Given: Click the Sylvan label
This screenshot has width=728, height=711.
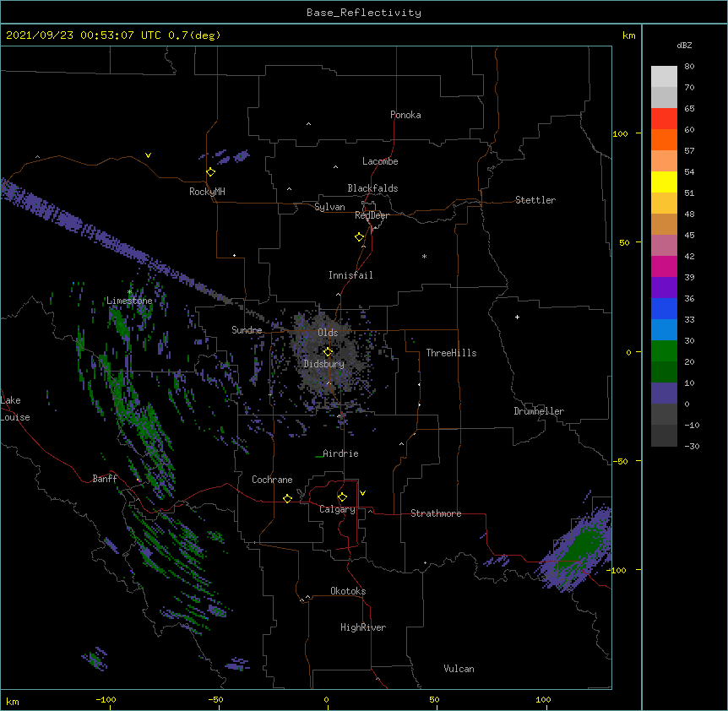Looking at the screenshot, I should [x=329, y=207].
